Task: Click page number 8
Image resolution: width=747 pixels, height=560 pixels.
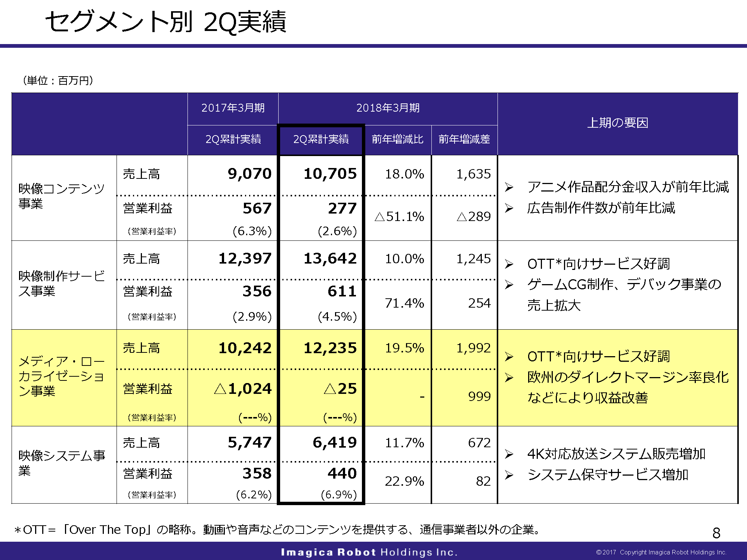Action: [716, 533]
